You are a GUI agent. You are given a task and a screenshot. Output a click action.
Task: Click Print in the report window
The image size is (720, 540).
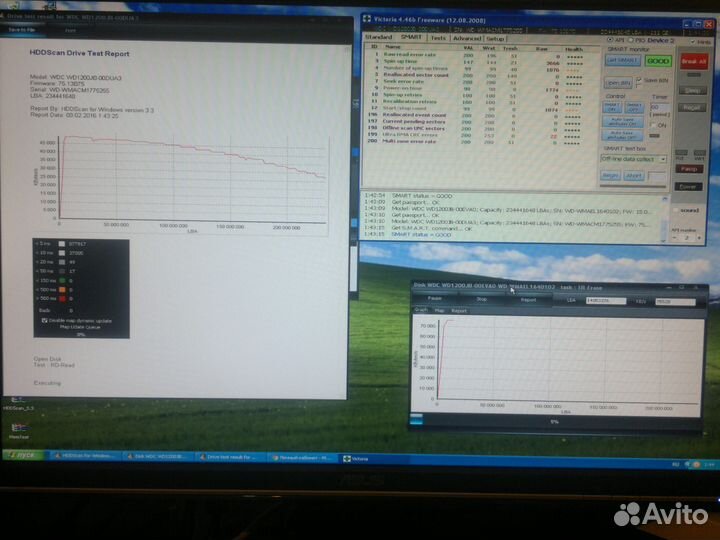pyautogui.click(x=70, y=30)
